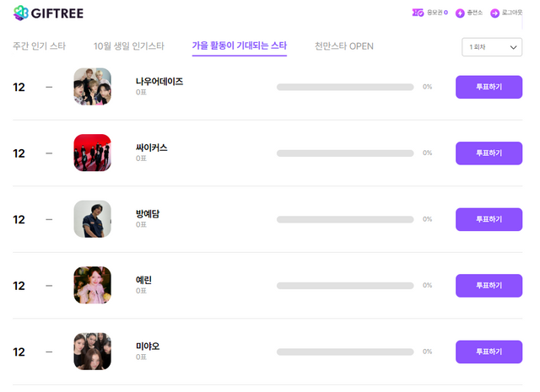Click the GIFTREE logo icon
Image resolution: width=540 pixels, height=392 pixels.
pos(19,13)
